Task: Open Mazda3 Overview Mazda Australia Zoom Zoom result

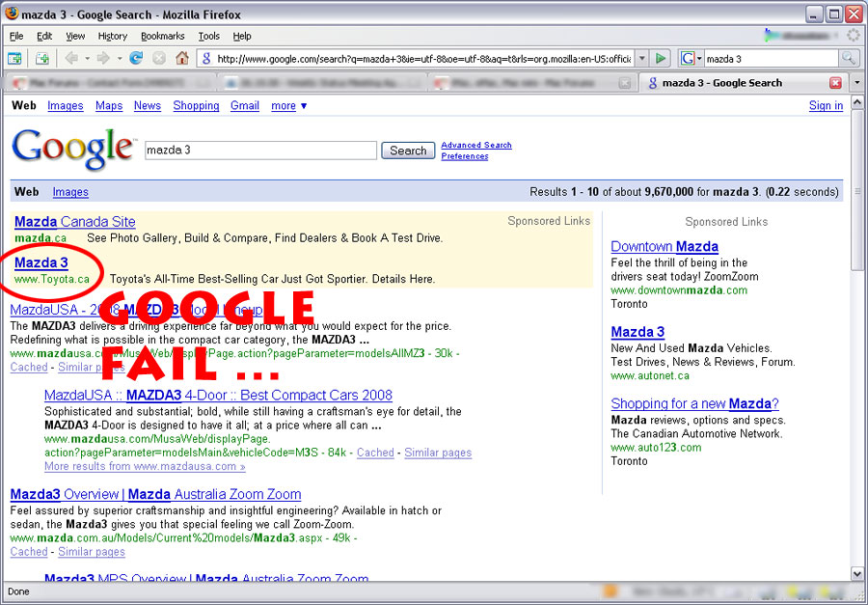Action: coord(155,494)
